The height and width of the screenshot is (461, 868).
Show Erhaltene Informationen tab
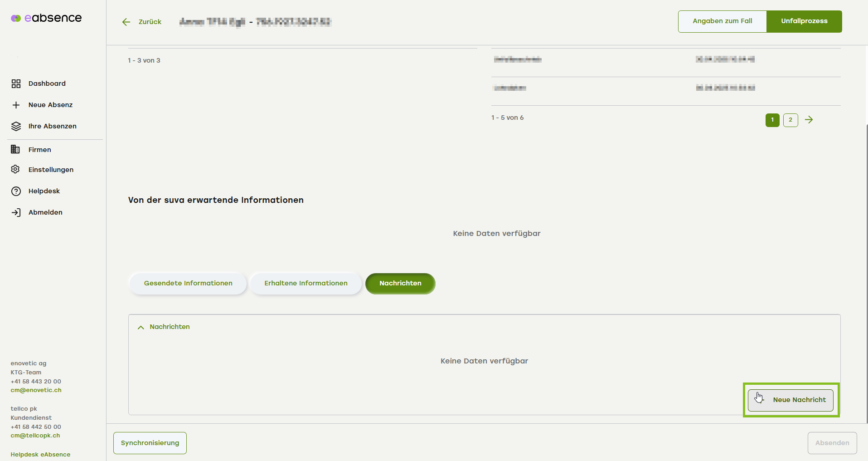point(306,284)
